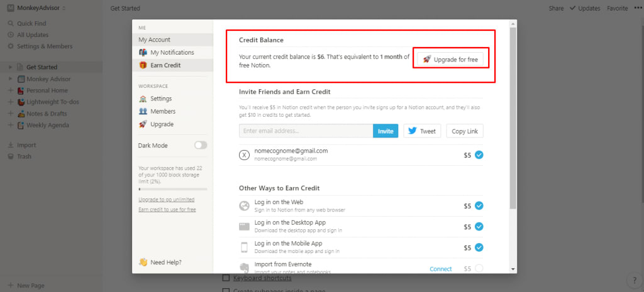Click the dialog scrollbar down arrow

tap(513, 269)
